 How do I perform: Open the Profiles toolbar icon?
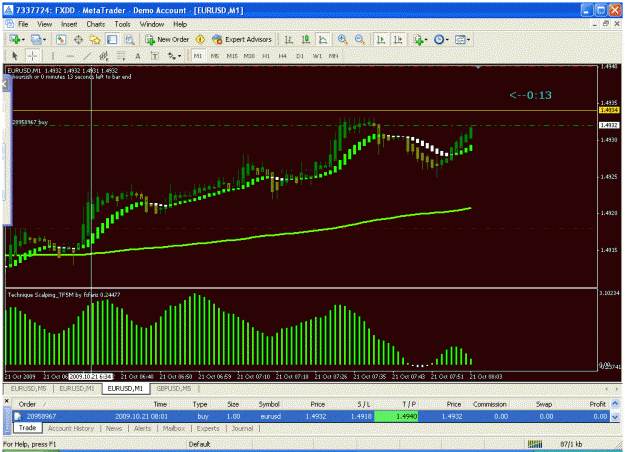point(36,39)
